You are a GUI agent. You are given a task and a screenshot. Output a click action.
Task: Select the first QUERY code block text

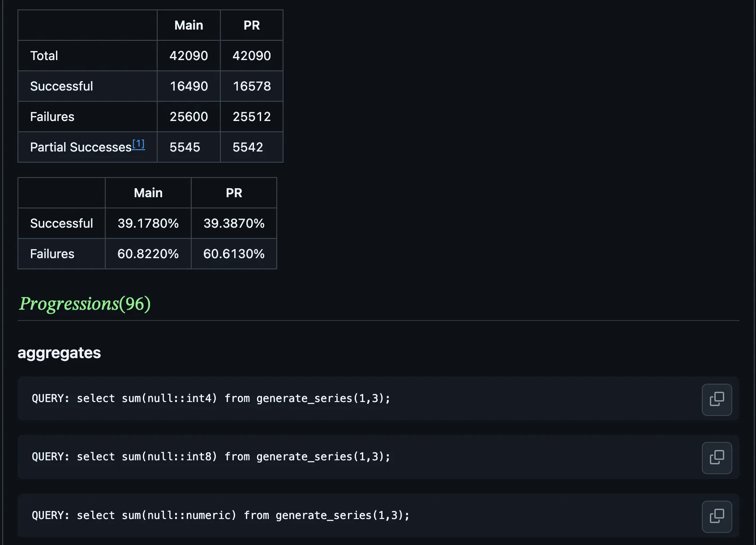click(210, 398)
